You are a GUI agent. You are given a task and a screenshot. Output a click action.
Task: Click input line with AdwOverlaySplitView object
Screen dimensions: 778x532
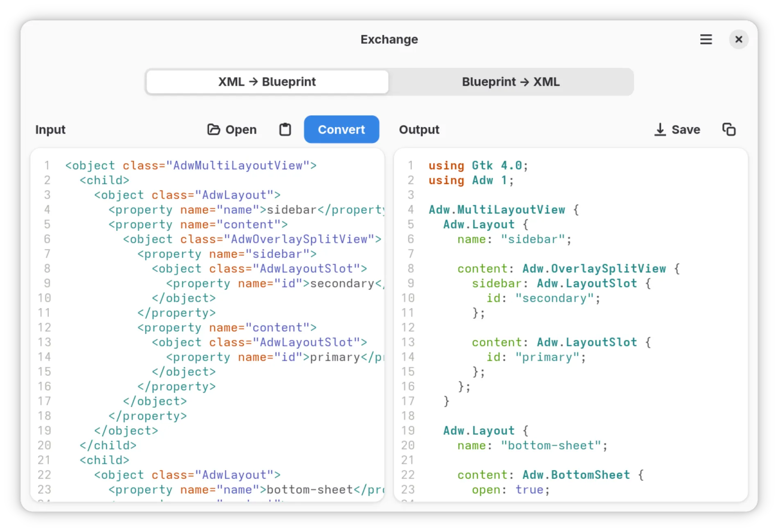tap(252, 239)
